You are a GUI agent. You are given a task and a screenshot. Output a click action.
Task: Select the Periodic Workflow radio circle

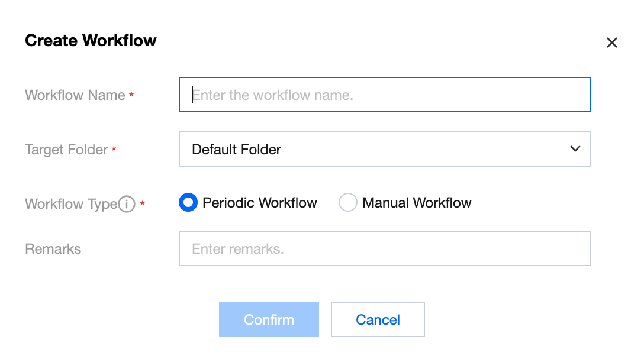188,203
